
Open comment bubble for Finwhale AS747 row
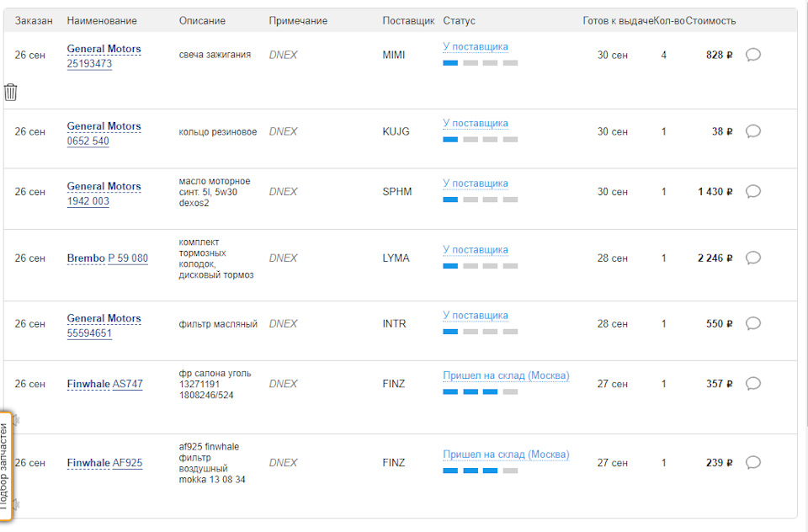752,384
